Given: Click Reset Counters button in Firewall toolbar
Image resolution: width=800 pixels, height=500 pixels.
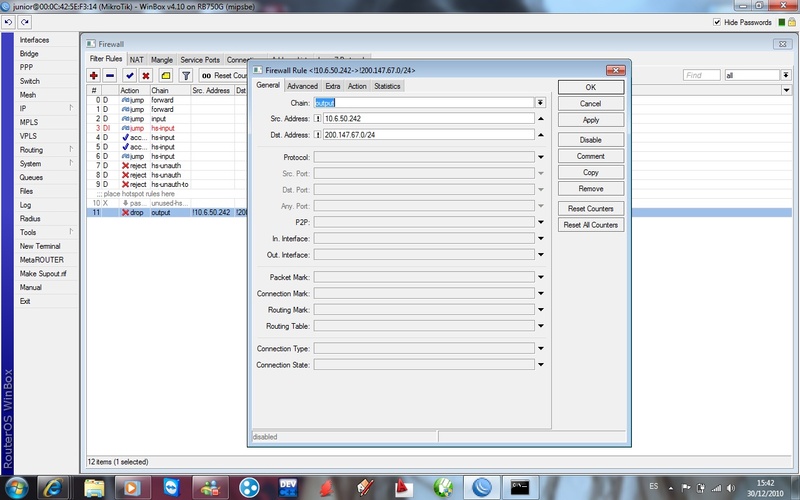Looking at the screenshot, I should pos(223,76).
